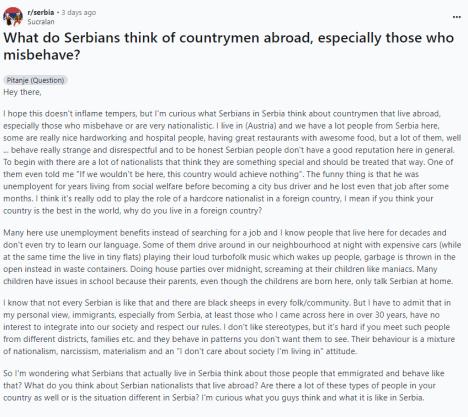Viewport: 468px width, 417px height.
Task: Go to the r/serbia subreddit link
Action: [41, 12]
